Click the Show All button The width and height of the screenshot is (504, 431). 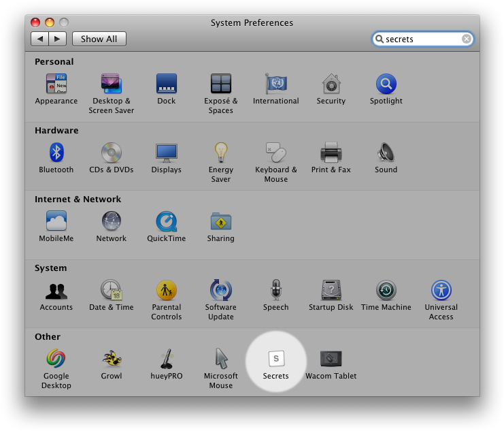point(99,39)
